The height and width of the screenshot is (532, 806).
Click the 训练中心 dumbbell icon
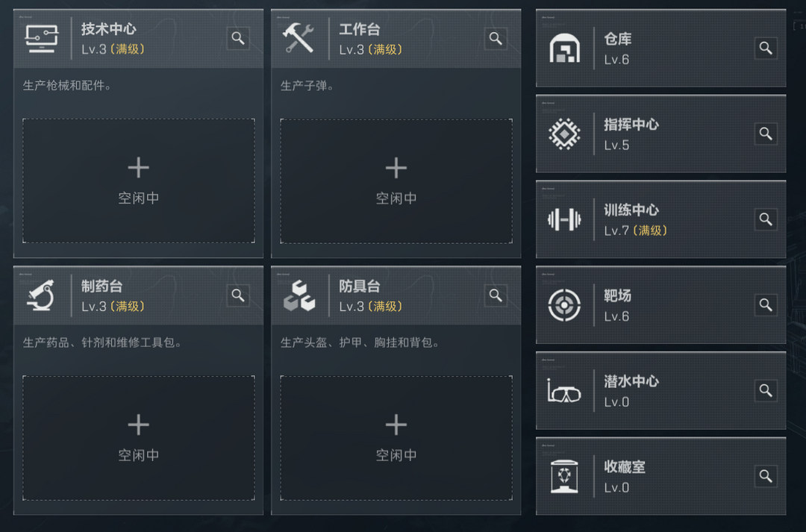[x=564, y=219]
